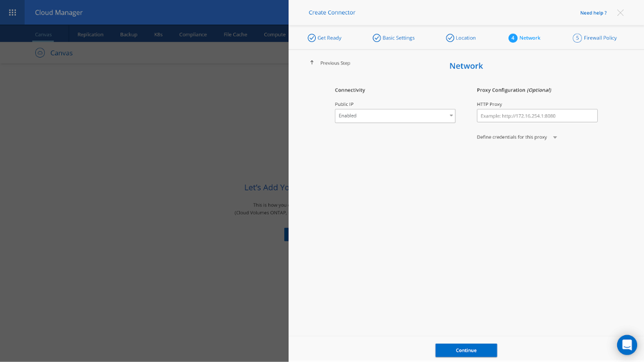Click the Get Ready checkmark icon
Viewport: 644px width, 362px height.
312,38
